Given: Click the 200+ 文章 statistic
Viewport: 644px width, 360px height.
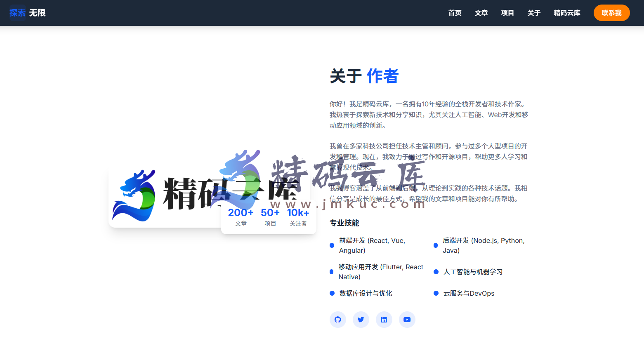Looking at the screenshot, I should tap(241, 217).
